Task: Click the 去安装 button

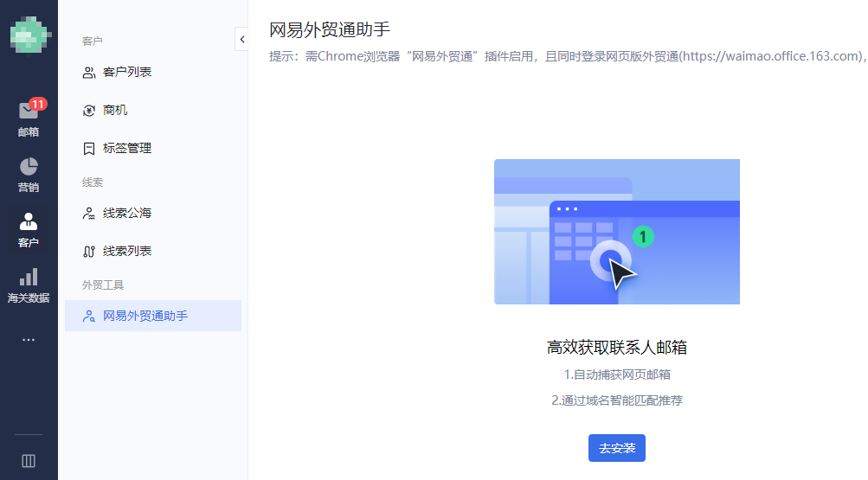Action: pyautogui.click(x=616, y=448)
